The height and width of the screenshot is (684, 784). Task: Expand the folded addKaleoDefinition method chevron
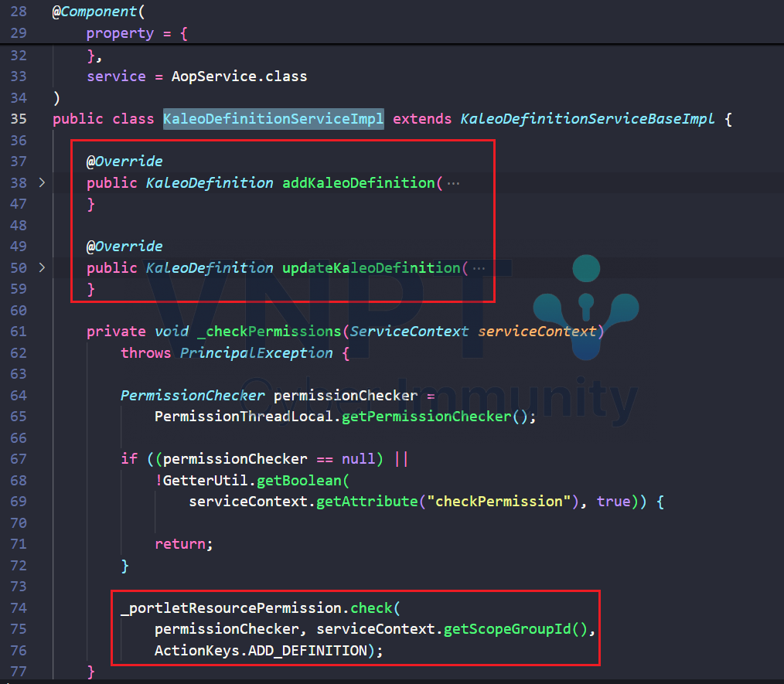(x=42, y=183)
